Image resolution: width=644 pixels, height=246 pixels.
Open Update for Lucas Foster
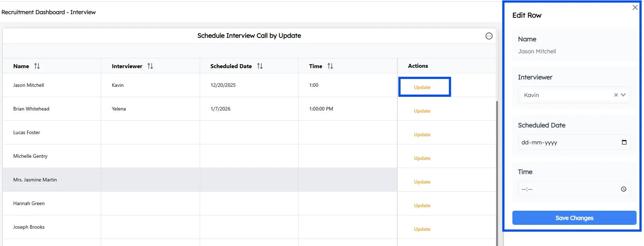click(422, 134)
